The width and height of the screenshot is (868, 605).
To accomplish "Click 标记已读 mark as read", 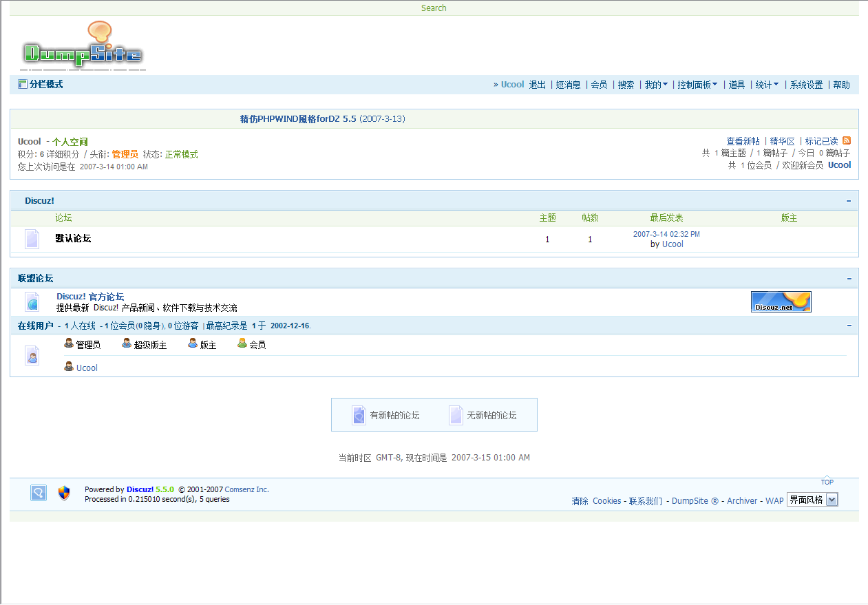I will coord(821,141).
